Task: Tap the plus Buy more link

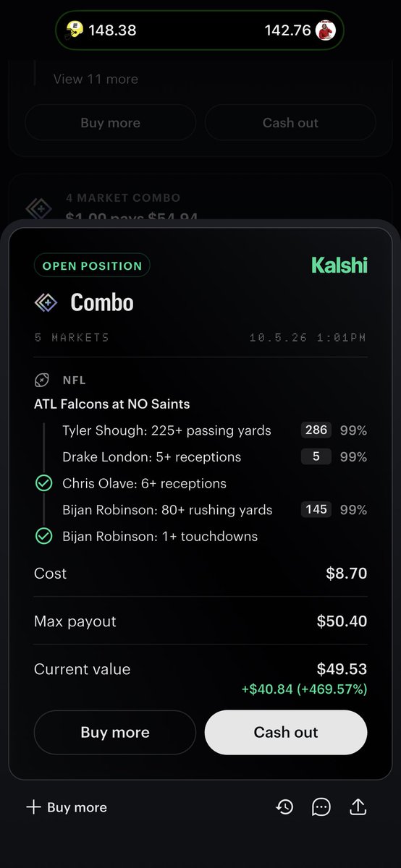Action: coord(67,807)
